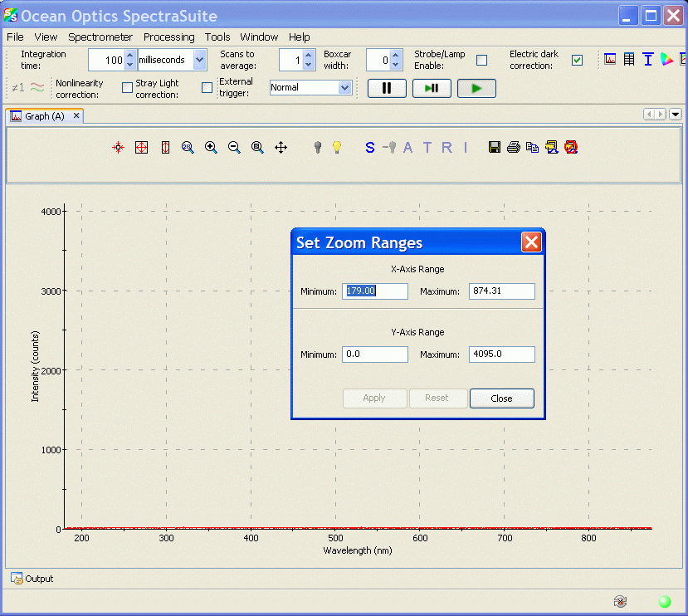Click the blue I-beam toolbar icon

click(x=647, y=59)
